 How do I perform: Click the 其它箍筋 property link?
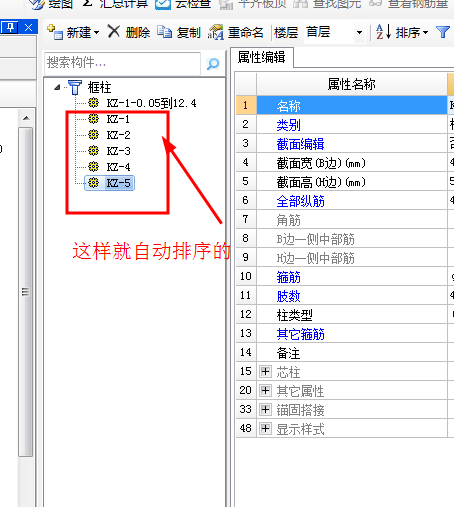300,334
